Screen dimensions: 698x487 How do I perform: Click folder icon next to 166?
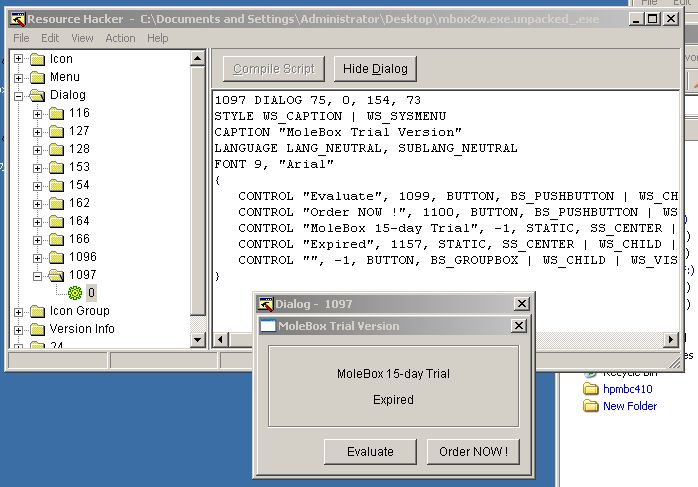pos(57,239)
